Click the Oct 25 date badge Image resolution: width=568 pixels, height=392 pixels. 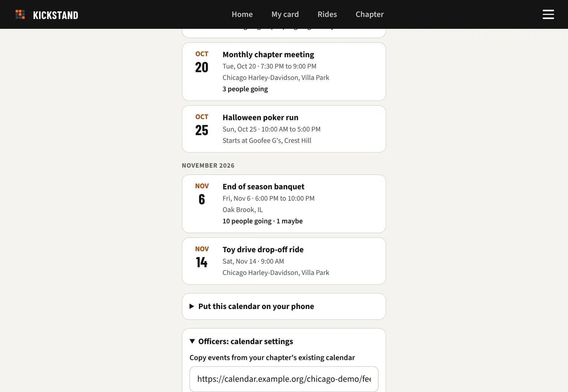click(x=202, y=125)
